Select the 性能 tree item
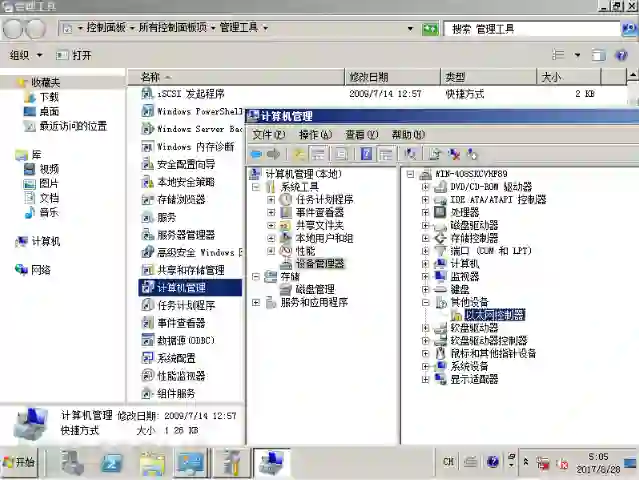The height and width of the screenshot is (480, 639). [x=305, y=251]
